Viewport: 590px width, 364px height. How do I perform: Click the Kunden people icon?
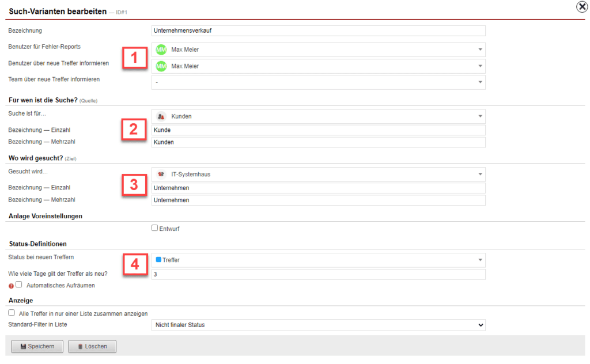[161, 116]
